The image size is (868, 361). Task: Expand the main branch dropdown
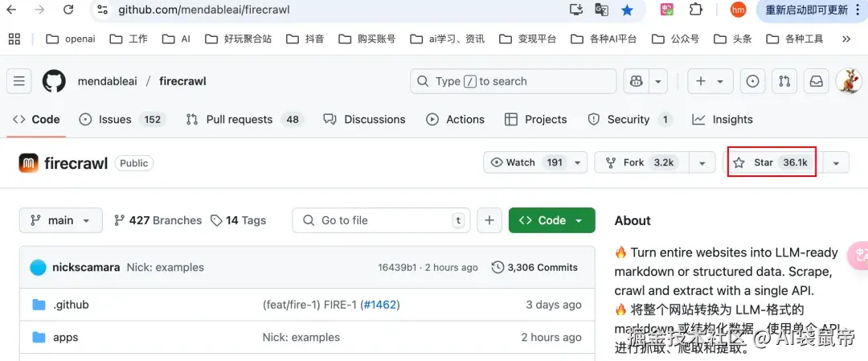pos(61,220)
